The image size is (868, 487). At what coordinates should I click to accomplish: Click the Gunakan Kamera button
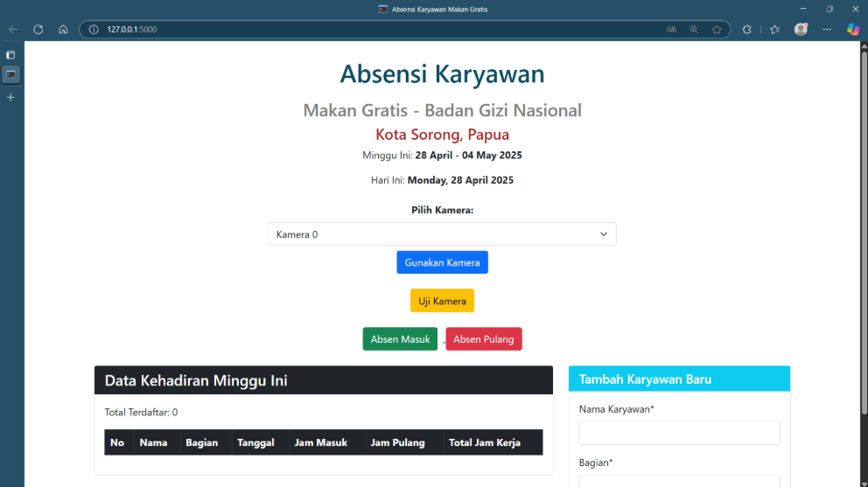[x=442, y=262]
